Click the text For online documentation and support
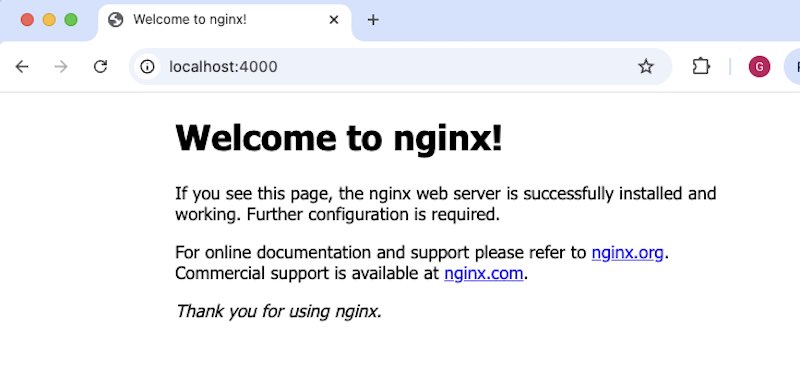The width and height of the screenshot is (800, 385). click(x=322, y=253)
